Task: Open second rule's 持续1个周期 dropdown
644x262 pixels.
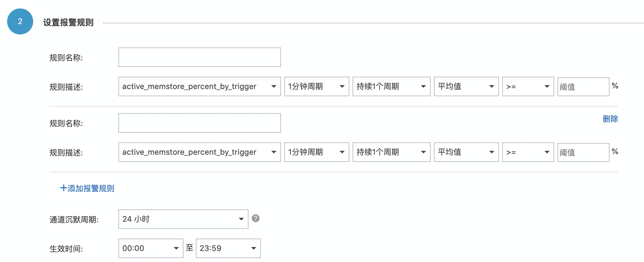Action: click(x=391, y=152)
